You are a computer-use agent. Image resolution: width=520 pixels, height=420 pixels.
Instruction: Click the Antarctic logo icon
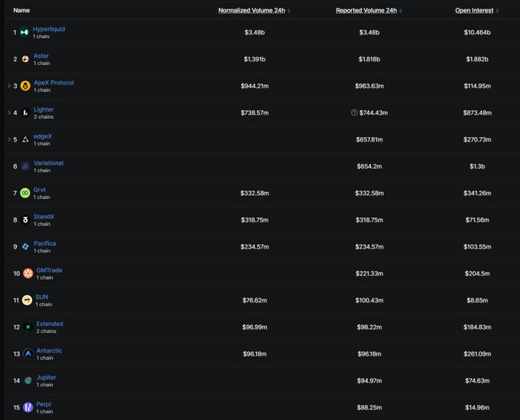[x=28, y=354]
